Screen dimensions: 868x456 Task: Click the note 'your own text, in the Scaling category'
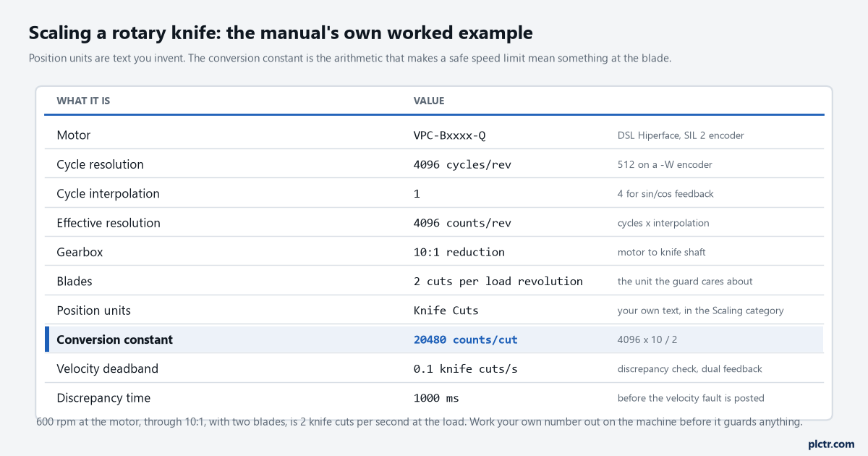(x=701, y=311)
